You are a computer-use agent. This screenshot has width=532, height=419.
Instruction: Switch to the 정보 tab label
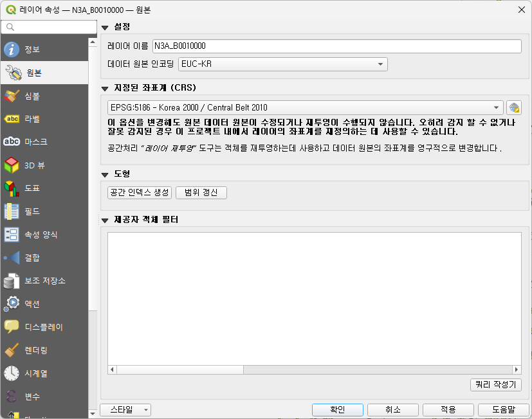(x=32, y=49)
